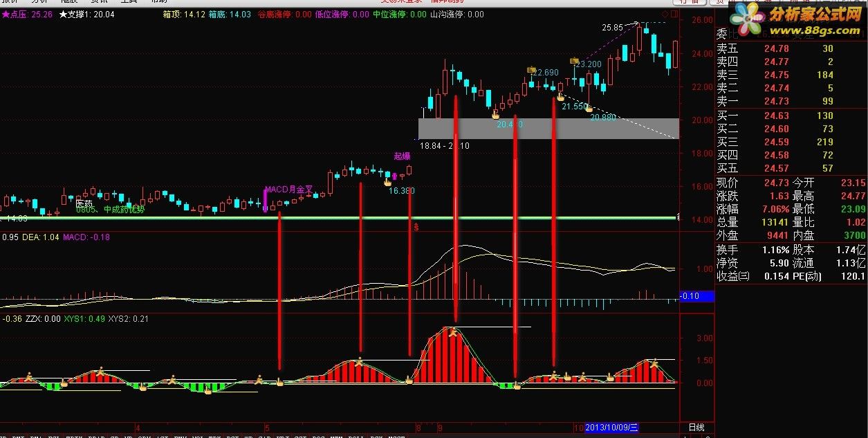Viewport: 868px width, 438px height.
Task: Click the 股本 value 1.74亿
Action: point(851,249)
